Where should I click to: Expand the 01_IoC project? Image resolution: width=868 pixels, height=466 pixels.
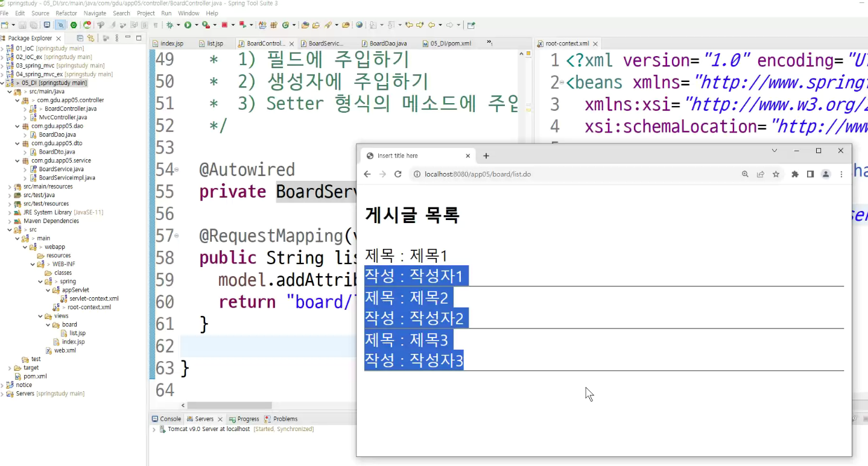pyautogui.click(x=2, y=48)
